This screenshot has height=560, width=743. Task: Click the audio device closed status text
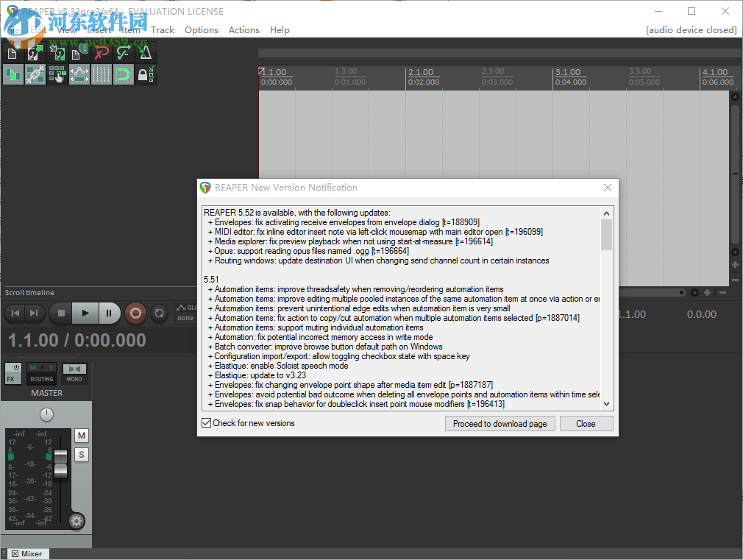click(692, 30)
